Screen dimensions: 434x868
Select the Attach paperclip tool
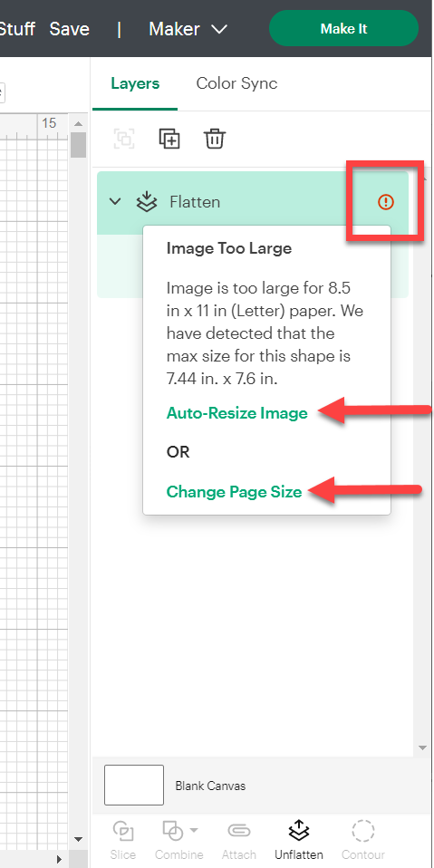tap(239, 840)
